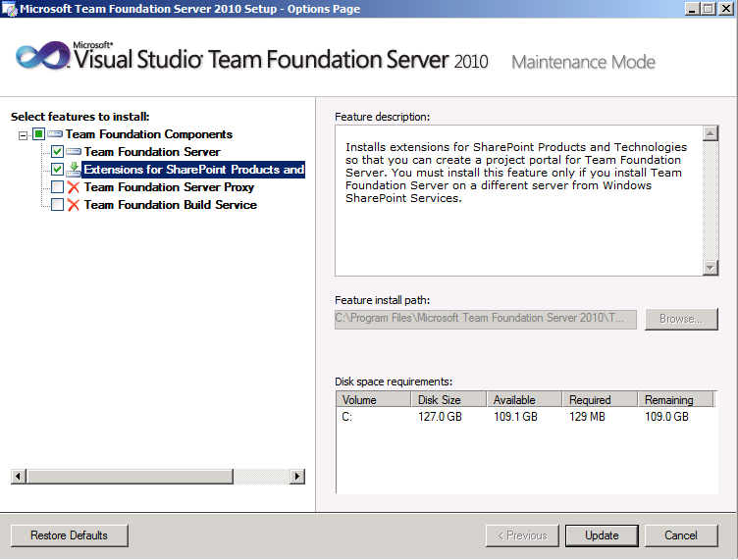Click the red X icon beside Server Proxy

click(x=74, y=187)
